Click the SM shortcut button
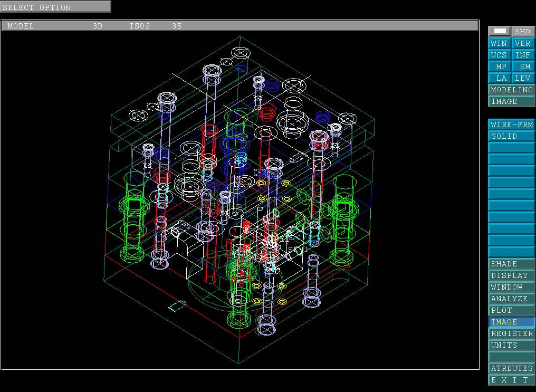536x392 pixels. click(x=523, y=66)
